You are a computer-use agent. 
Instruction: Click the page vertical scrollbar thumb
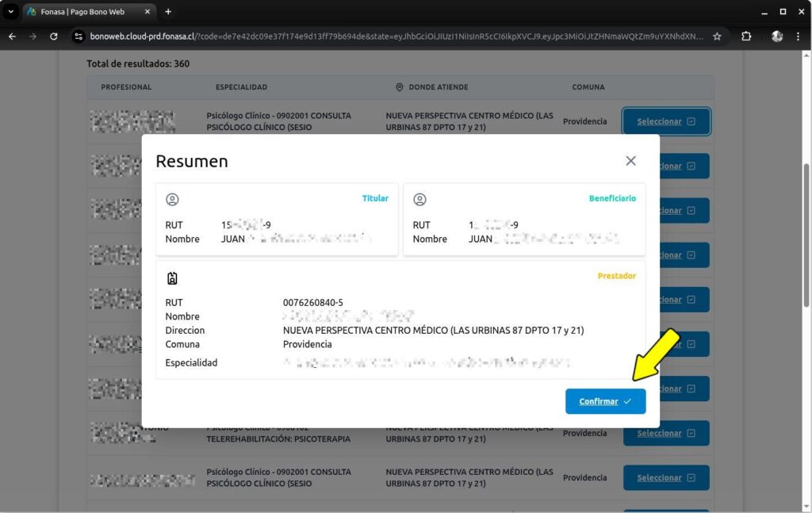coord(806,235)
